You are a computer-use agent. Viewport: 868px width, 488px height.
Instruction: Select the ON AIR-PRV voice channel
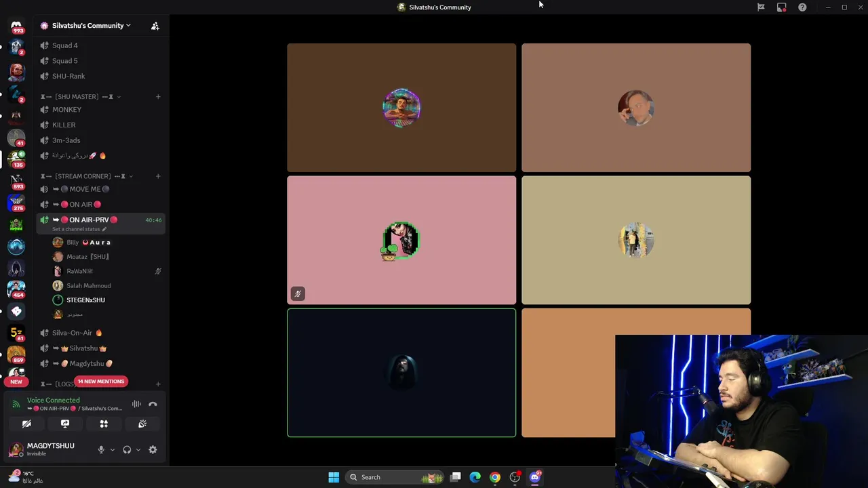[100, 223]
